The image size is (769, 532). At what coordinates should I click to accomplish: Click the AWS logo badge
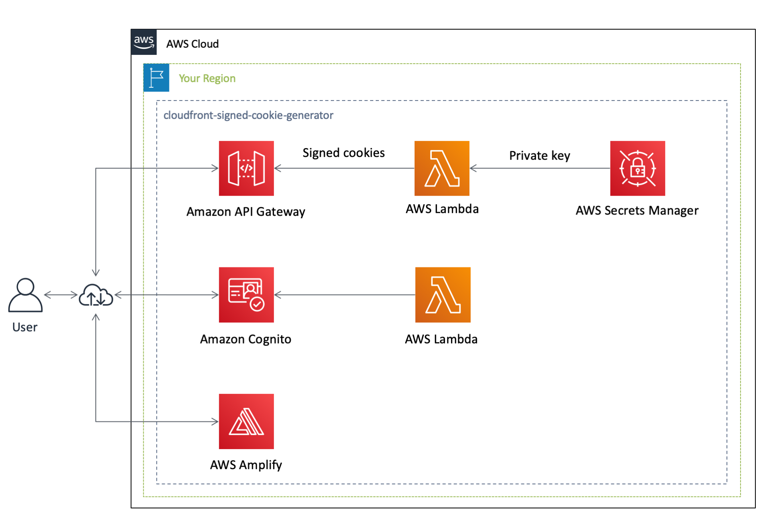point(144,42)
